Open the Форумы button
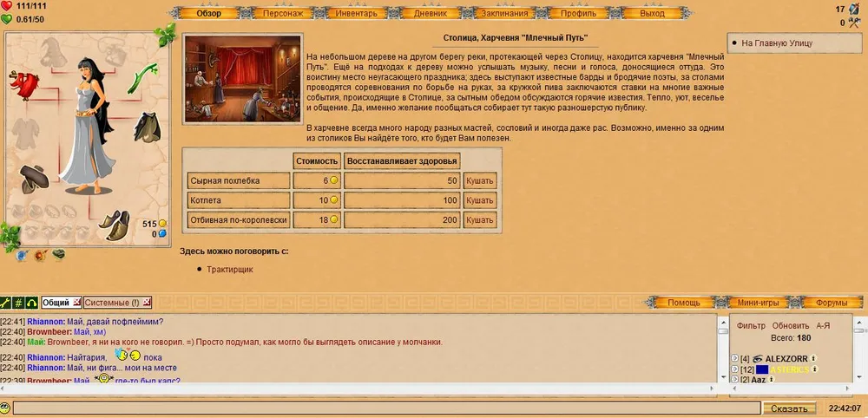This screenshot has height=418, width=868. 832,303
